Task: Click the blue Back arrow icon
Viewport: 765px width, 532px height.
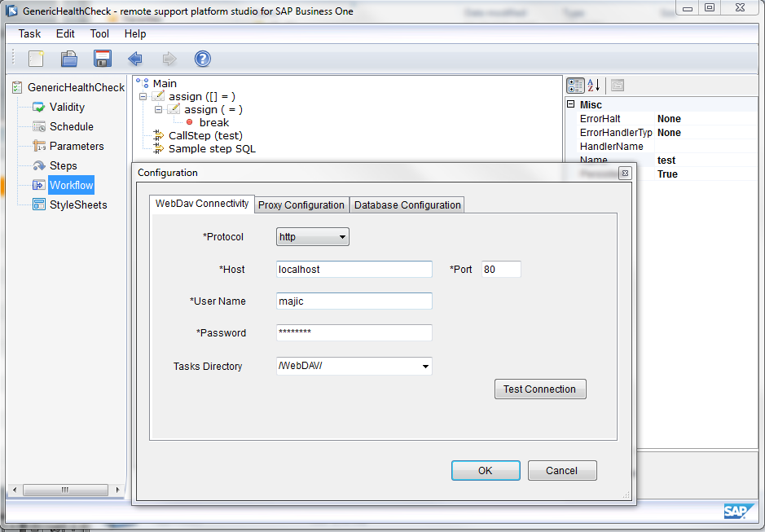Action: (135, 59)
